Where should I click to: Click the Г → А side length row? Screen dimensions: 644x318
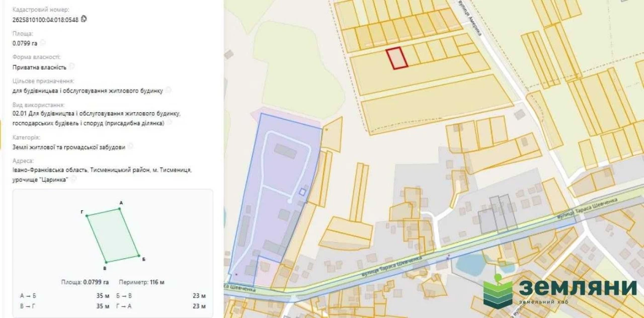(161, 306)
